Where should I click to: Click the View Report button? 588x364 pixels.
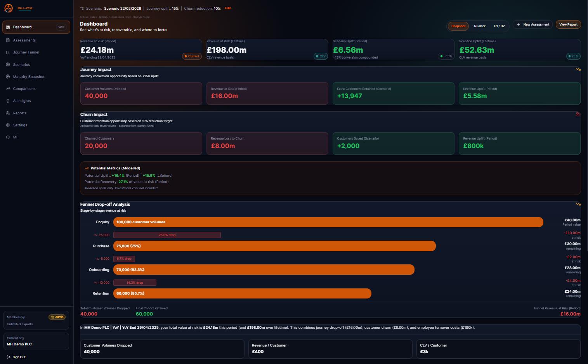coord(568,24)
